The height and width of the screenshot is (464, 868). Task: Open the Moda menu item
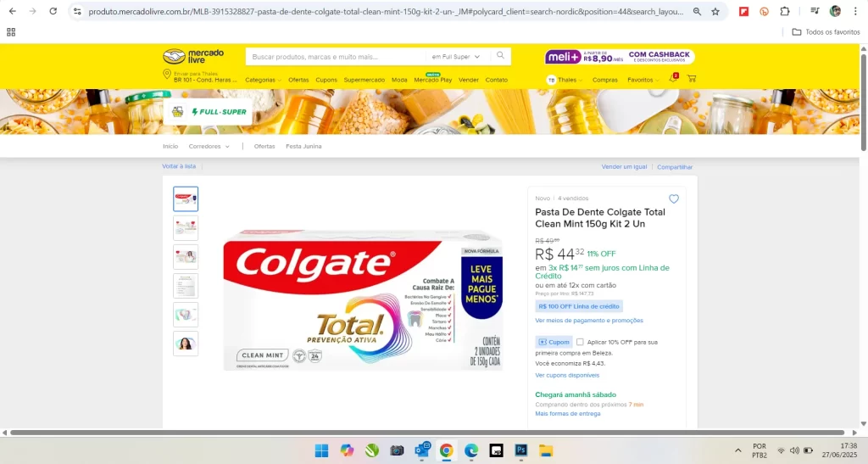pos(399,80)
